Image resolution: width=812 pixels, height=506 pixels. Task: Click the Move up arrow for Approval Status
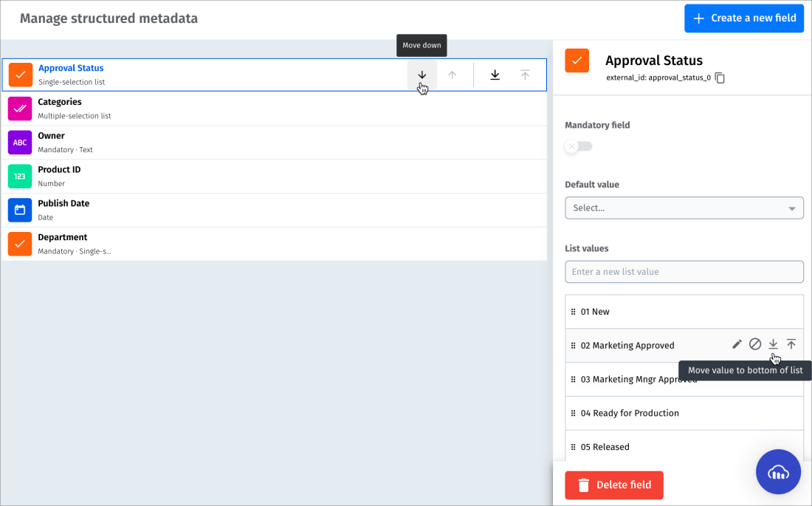point(452,75)
